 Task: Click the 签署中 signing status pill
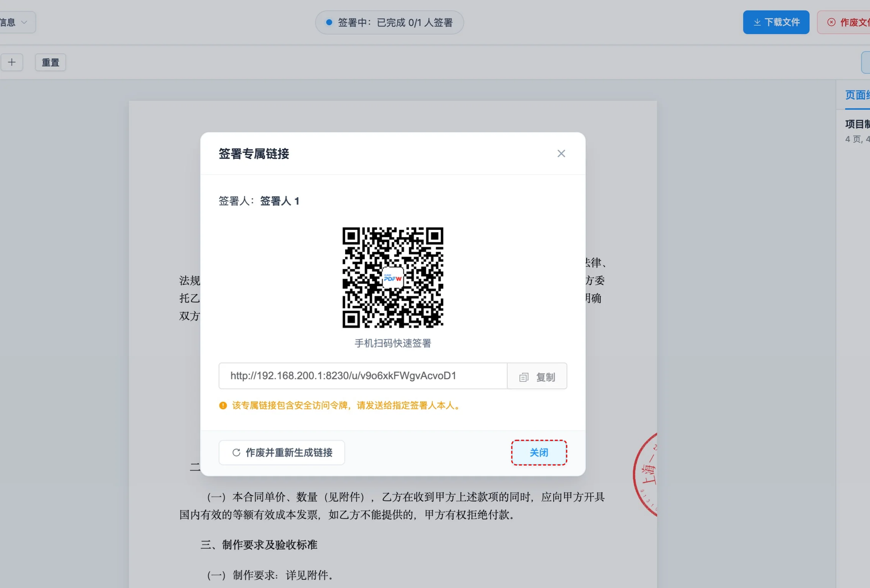tap(389, 23)
